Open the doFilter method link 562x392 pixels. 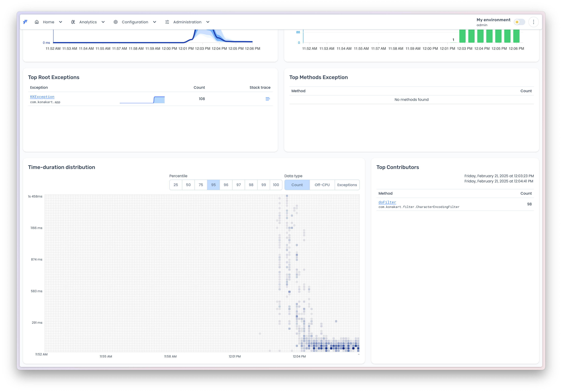(x=387, y=202)
